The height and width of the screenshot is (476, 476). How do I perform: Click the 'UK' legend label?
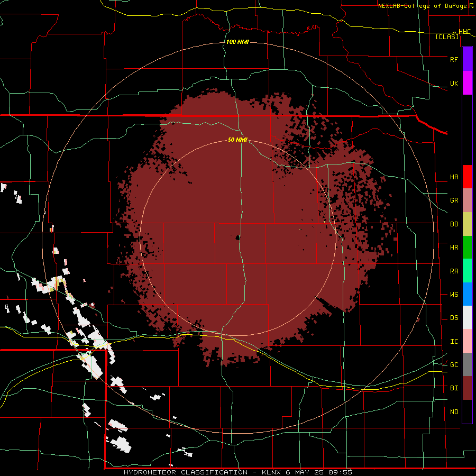(x=454, y=83)
